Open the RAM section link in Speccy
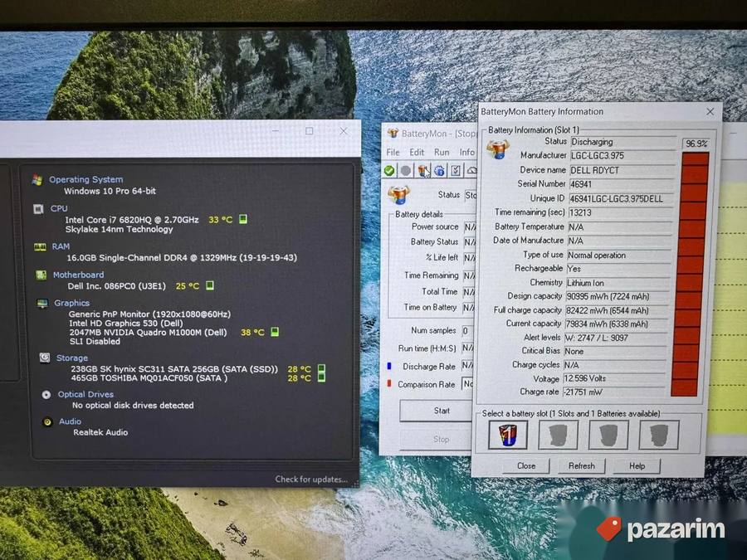747x560 pixels. click(x=61, y=246)
